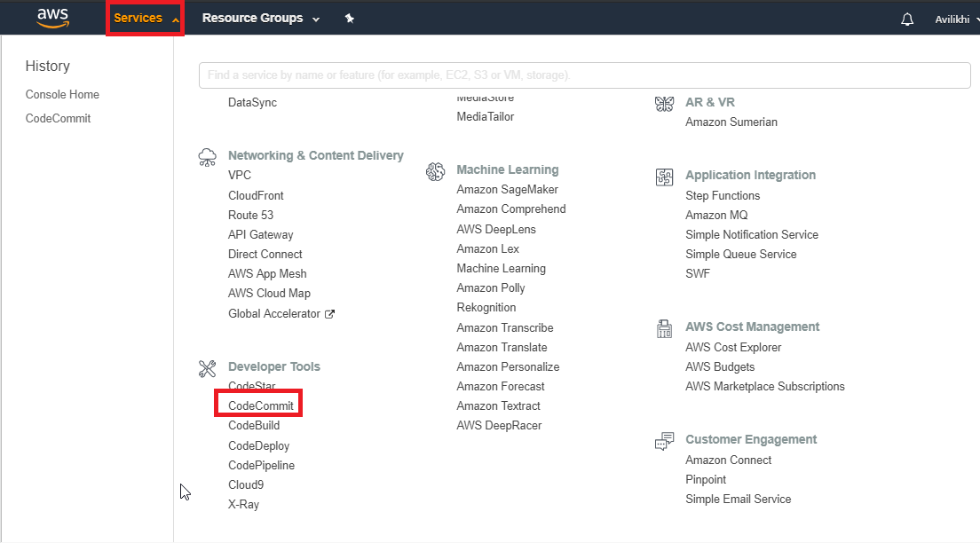
Task: Click the Customer Engagement icon
Action: click(664, 440)
